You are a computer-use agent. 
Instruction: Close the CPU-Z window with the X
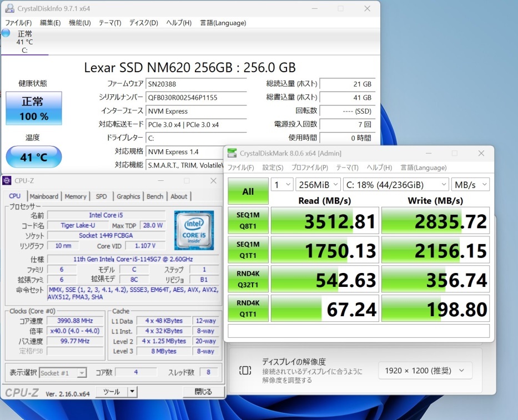pos(213,181)
